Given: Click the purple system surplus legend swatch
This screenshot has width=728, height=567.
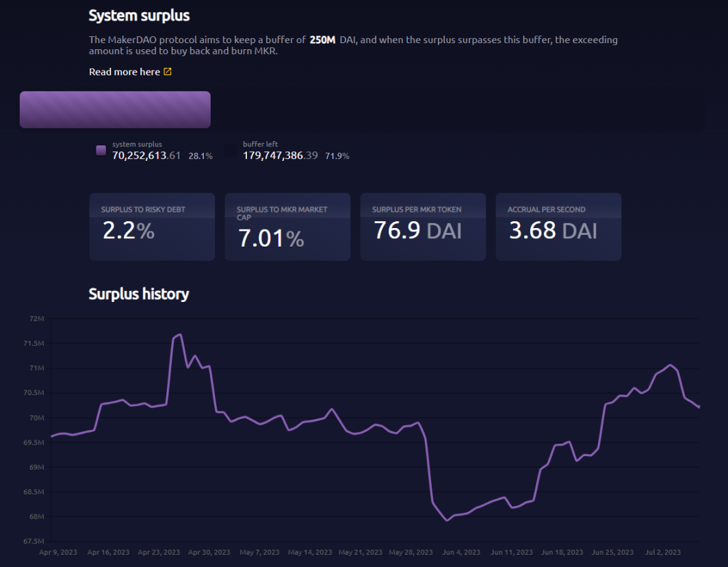Looking at the screenshot, I should point(101,150).
